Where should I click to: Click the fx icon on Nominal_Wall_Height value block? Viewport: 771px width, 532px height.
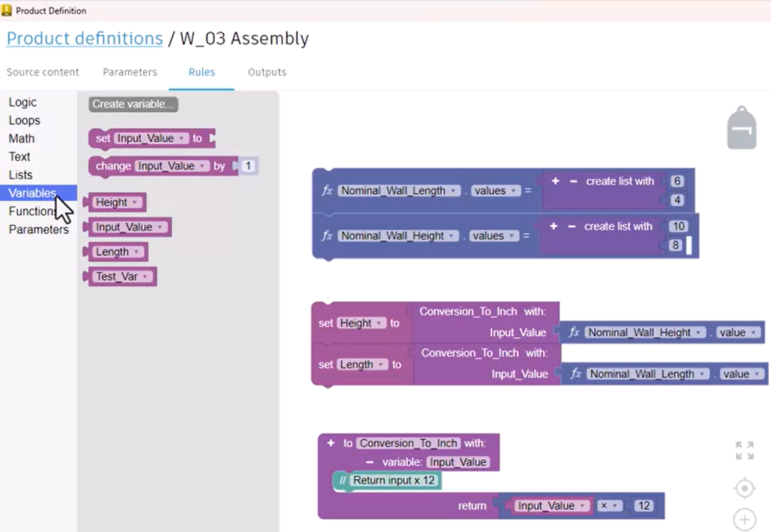click(x=574, y=333)
